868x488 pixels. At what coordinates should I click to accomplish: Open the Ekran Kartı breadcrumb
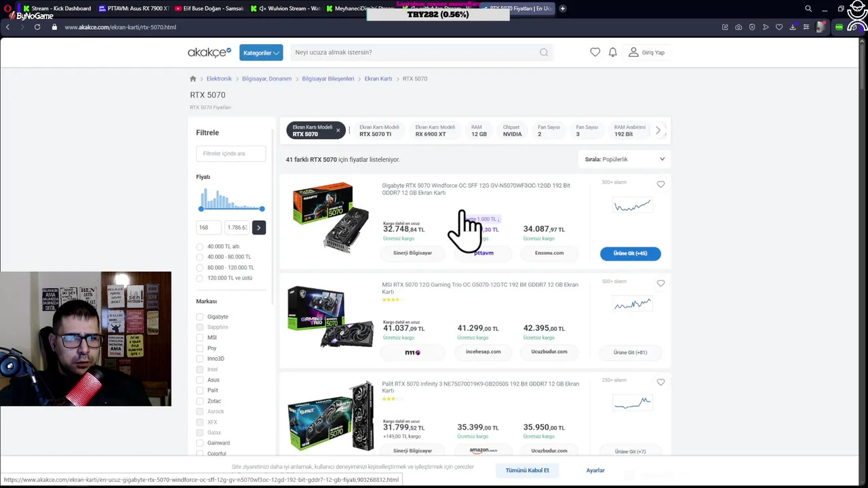pyautogui.click(x=378, y=79)
